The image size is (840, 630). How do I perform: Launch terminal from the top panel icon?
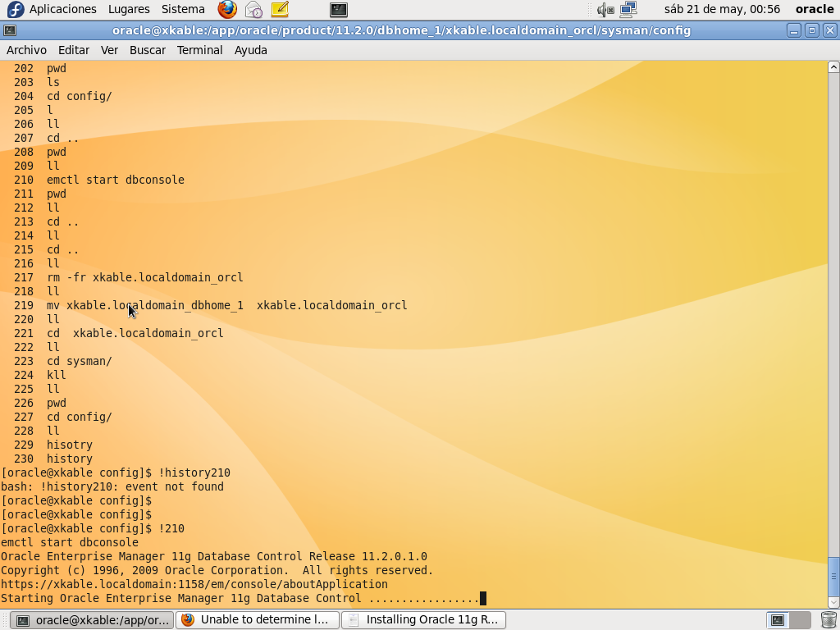click(x=339, y=9)
